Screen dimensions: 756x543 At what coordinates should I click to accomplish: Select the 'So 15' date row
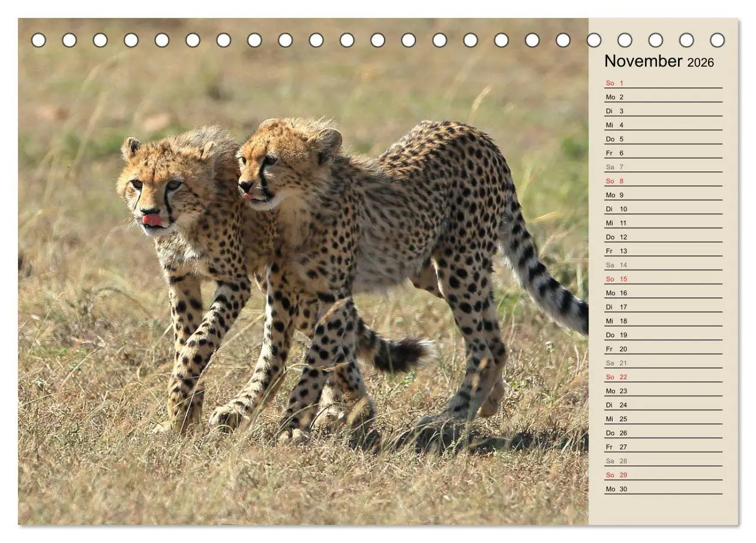663,279
